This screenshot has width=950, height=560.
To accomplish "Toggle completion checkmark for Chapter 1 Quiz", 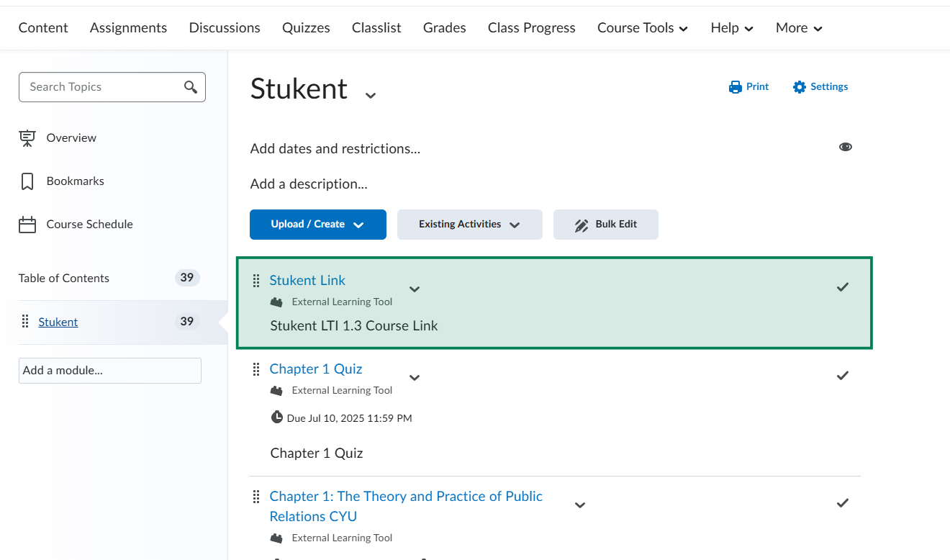I will (x=842, y=376).
